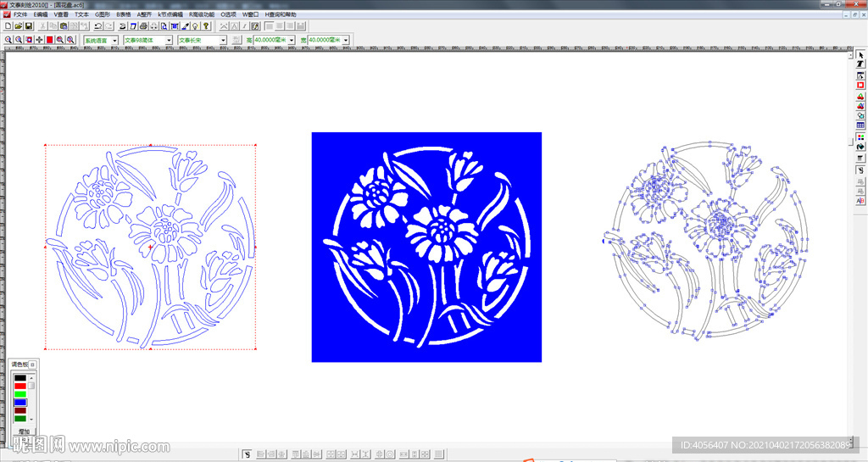Click the lightbulb icon in top toolbar
Image resolution: width=868 pixels, height=462 pixels.
point(195,26)
